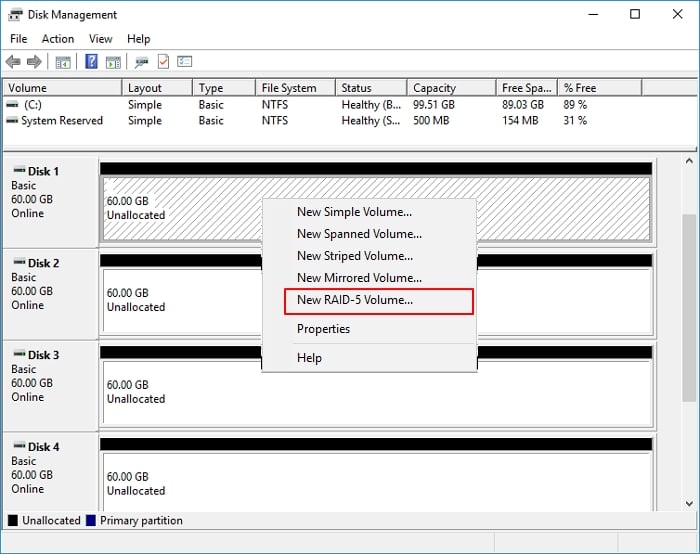Click the Show/Hide Console Tree icon
The height and width of the screenshot is (554, 700).
click(63, 62)
